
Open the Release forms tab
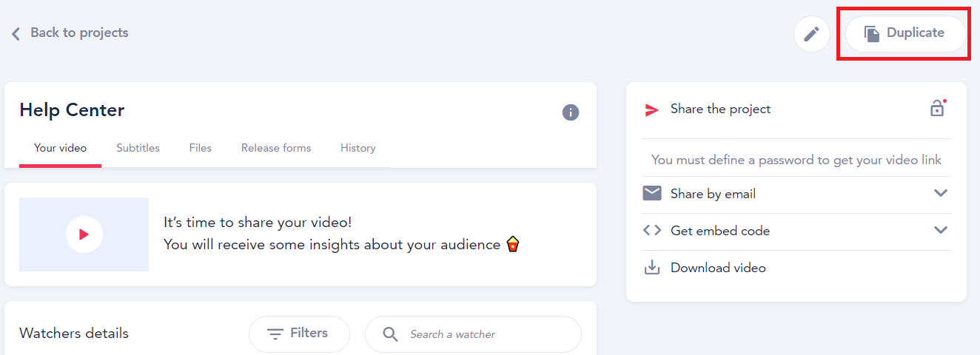[x=276, y=148]
